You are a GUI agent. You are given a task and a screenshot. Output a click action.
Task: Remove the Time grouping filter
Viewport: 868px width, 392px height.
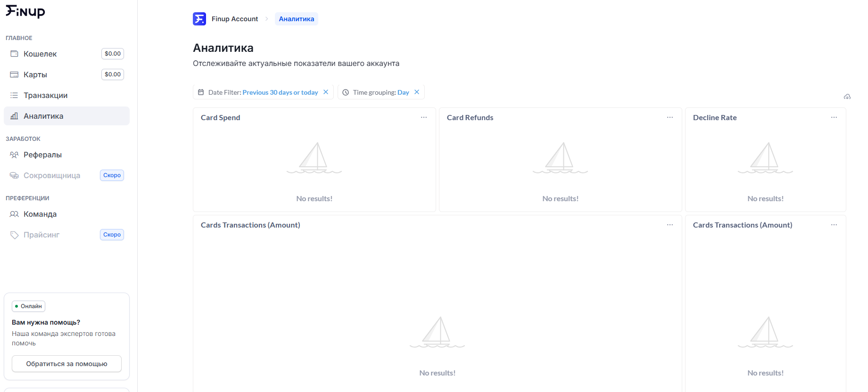[417, 92]
